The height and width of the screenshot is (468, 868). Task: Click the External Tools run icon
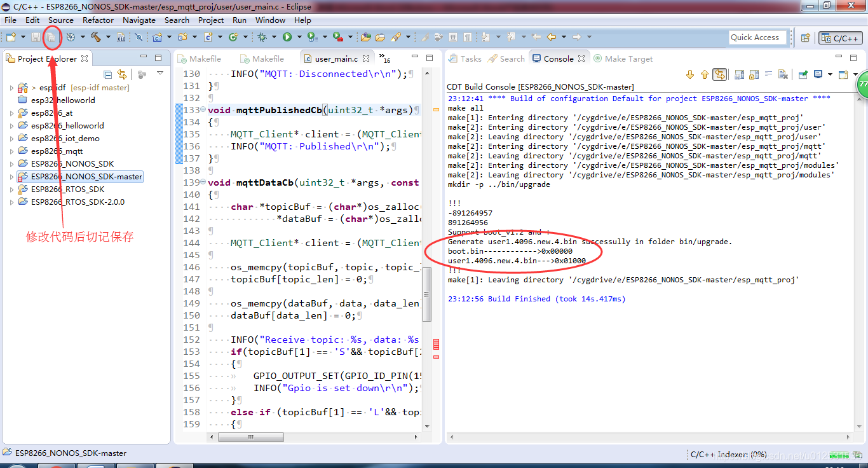click(338, 38)
